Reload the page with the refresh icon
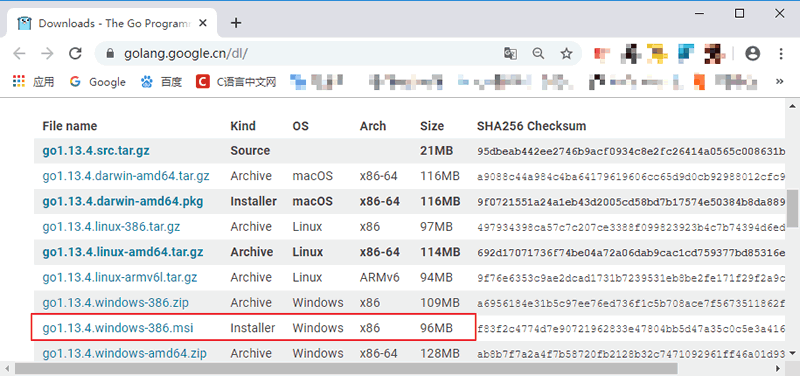 click(x=76, y=54)
